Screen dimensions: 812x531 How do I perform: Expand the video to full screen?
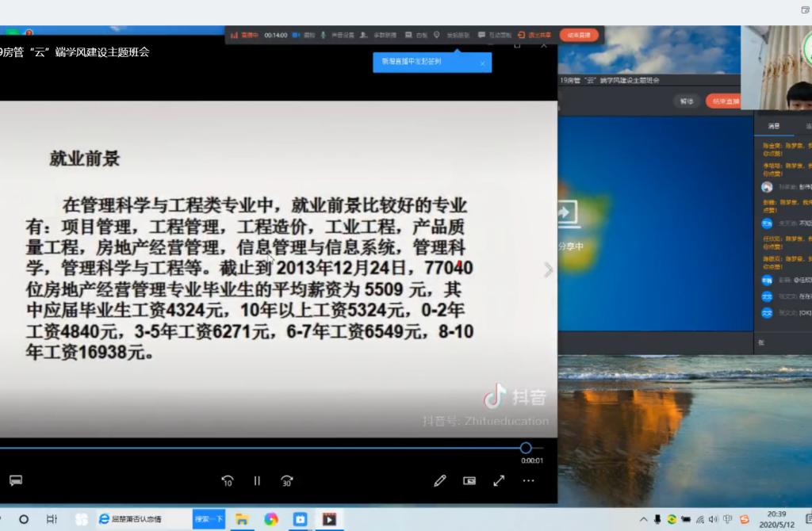(x=499, y=480)
